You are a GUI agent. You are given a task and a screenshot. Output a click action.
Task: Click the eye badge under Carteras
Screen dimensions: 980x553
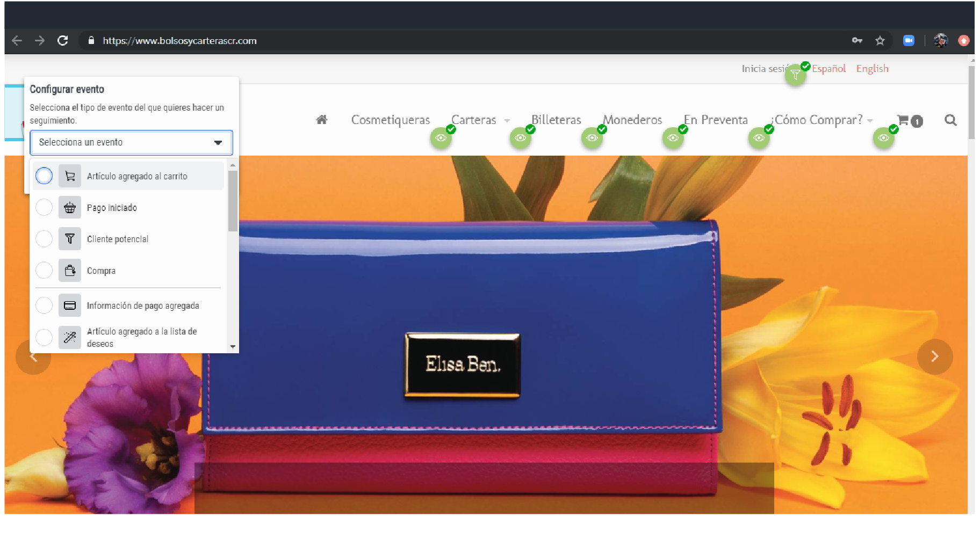click(521, 138)
